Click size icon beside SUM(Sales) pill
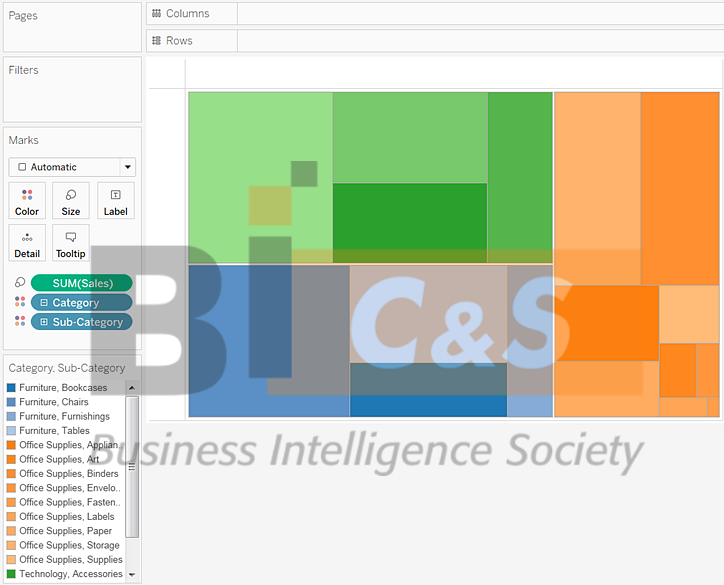This screenshot has width=724, height=585. [20, 283]
